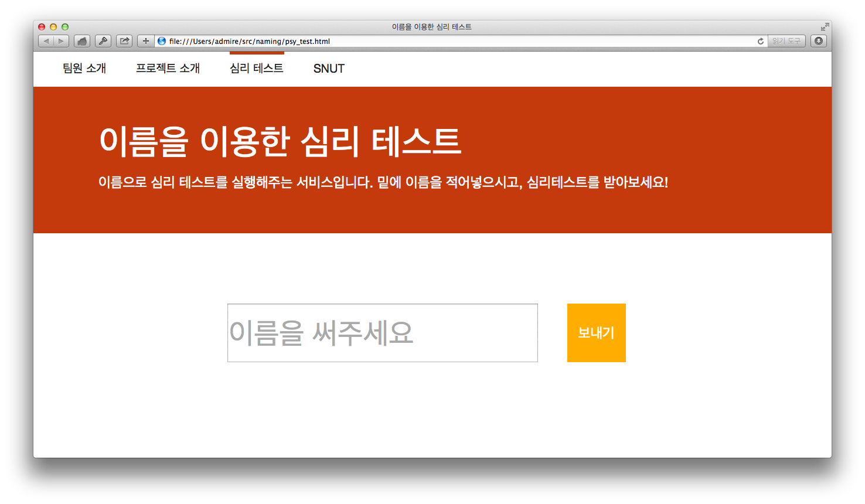Click the plus add-bookmark button
Screen dimensions: 865x504
[x=146, y=41]
